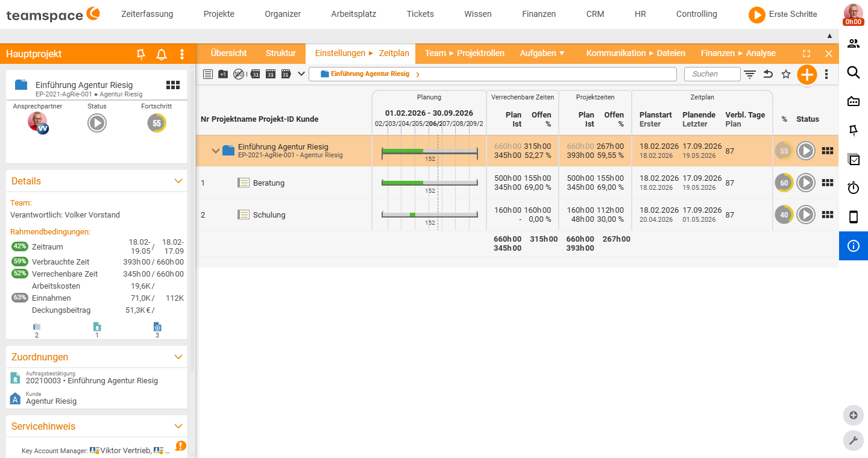The width and height of the screenshot is (868, 458).
Task: Click the calendar 31 shift-right icon
Action: click(x=286, y=74)
